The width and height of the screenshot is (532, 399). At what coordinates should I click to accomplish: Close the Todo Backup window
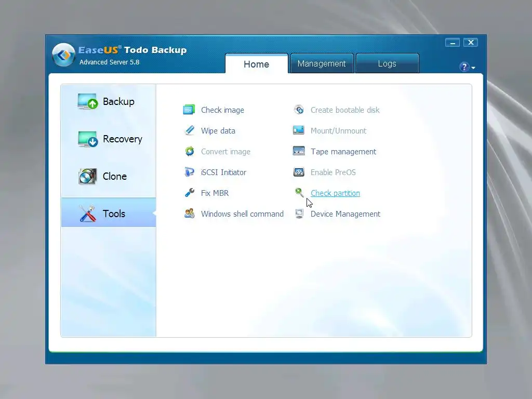click(471, 43)
